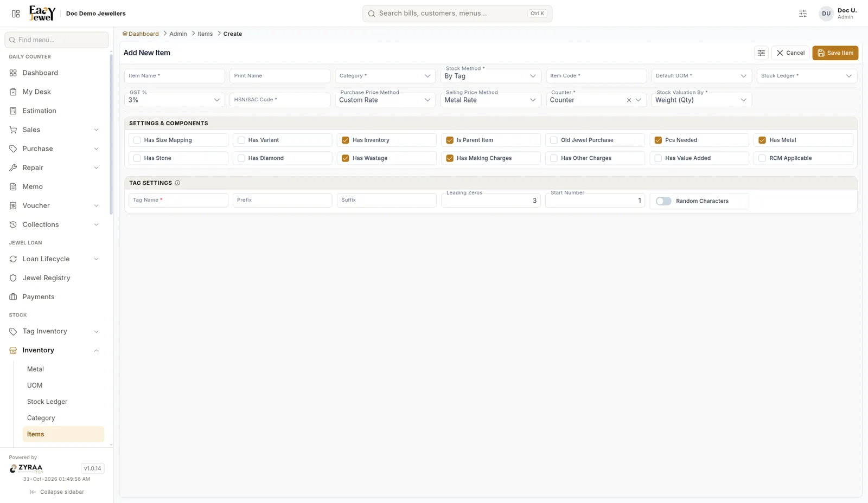This screenshot has width=868, height=503.
Task: Open the Stock Valuation By dropdown
Action: coord(701,100)
